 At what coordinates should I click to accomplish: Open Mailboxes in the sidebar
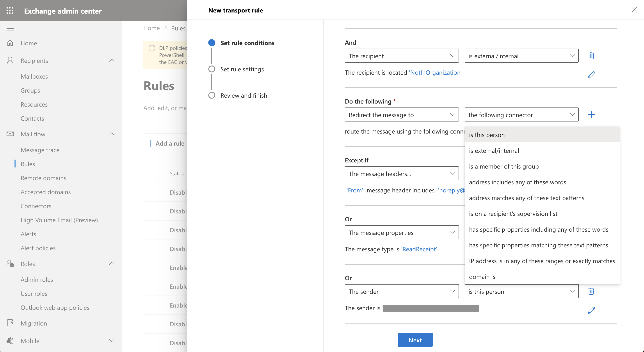[x=34, y=76]
